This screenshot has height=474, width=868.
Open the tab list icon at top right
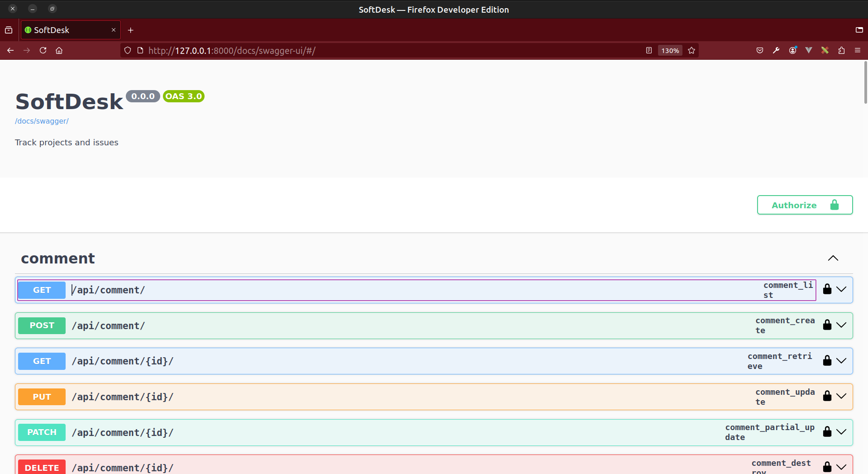pyautogui.click(x=859, y=30)
